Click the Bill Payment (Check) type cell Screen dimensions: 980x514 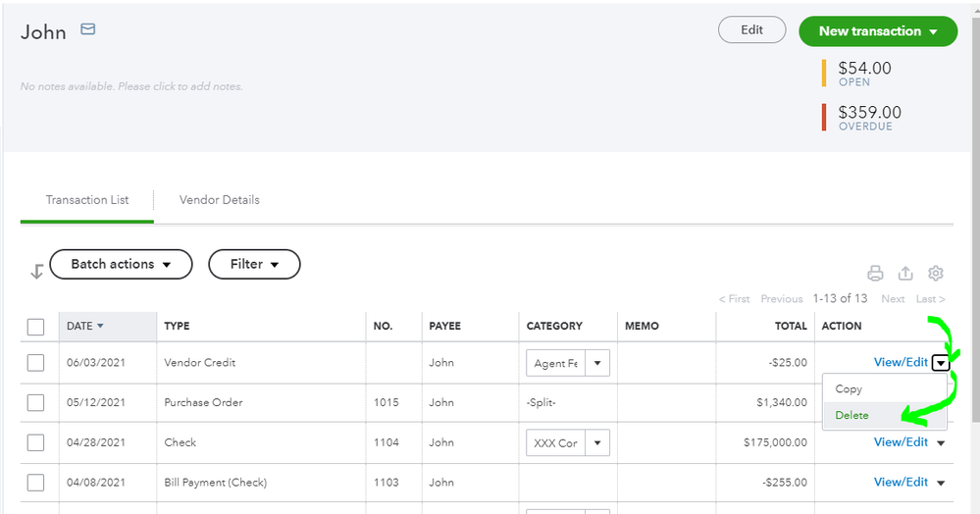pyautogui.click(x=215, y=483)
